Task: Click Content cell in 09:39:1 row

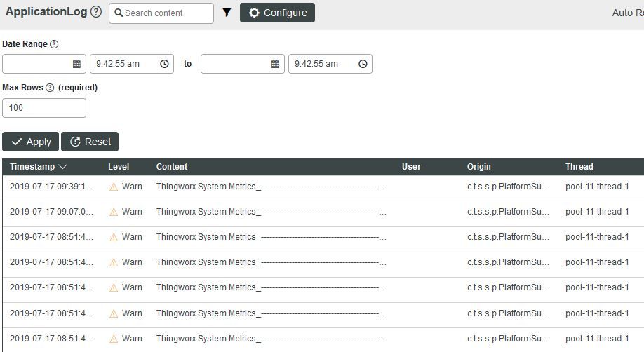Action: click(271, 187)
